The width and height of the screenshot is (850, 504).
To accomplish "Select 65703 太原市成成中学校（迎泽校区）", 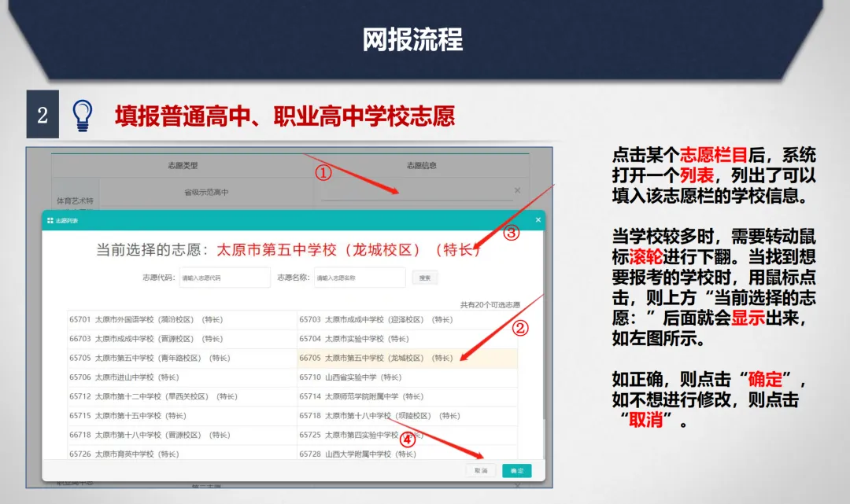I will pos(407,320).
